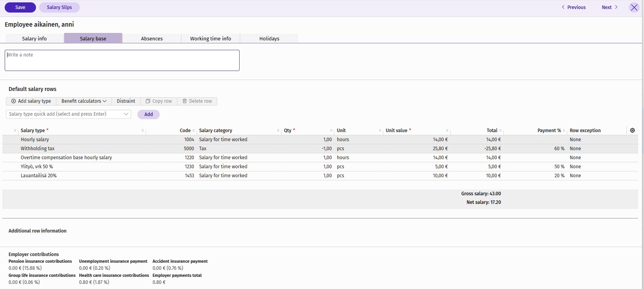
Task: Select the Hourly salary row
Action: (320, 140)
